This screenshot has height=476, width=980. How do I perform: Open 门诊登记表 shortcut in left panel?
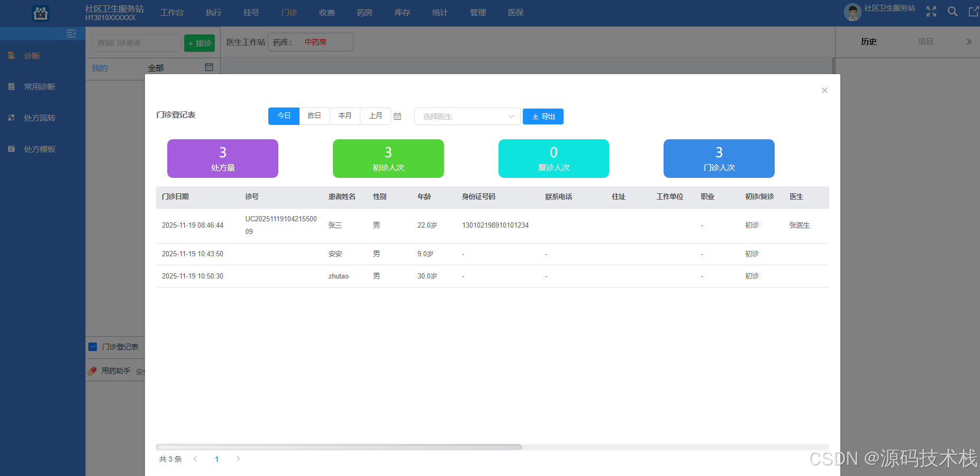click(x=115, y=347)
